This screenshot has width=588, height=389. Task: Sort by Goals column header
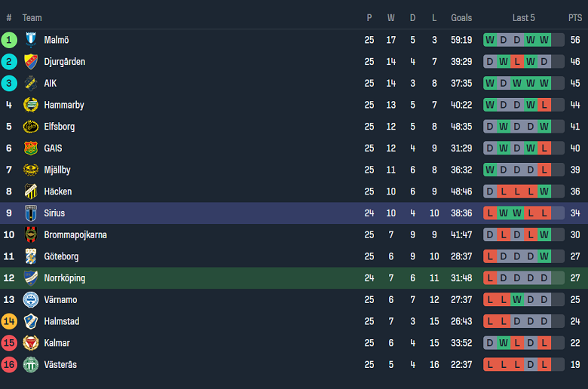461,18
